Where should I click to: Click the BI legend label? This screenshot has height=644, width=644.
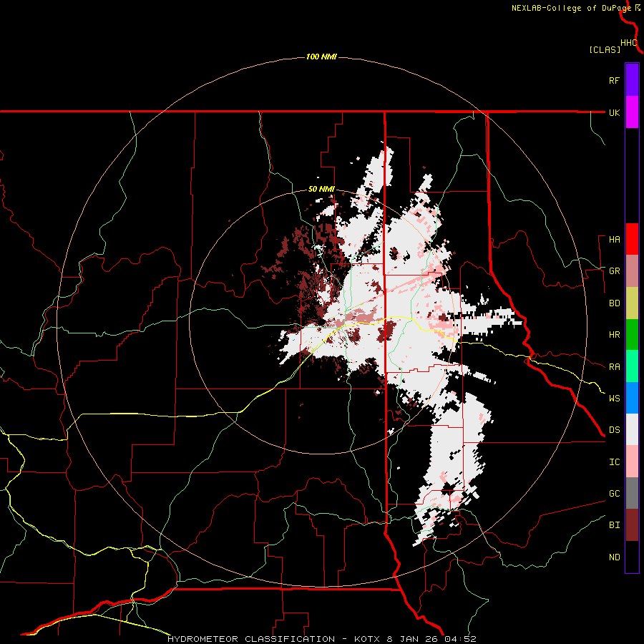pyautogui.click(x=614, y=525)
